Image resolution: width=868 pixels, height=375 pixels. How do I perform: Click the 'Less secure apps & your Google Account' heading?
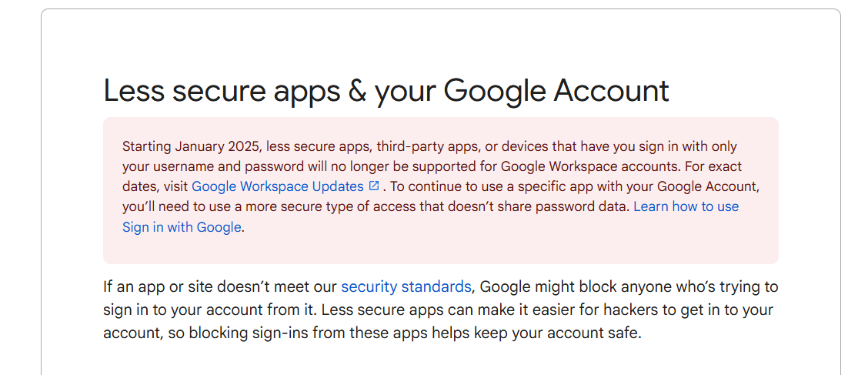(x=386, y=90)
